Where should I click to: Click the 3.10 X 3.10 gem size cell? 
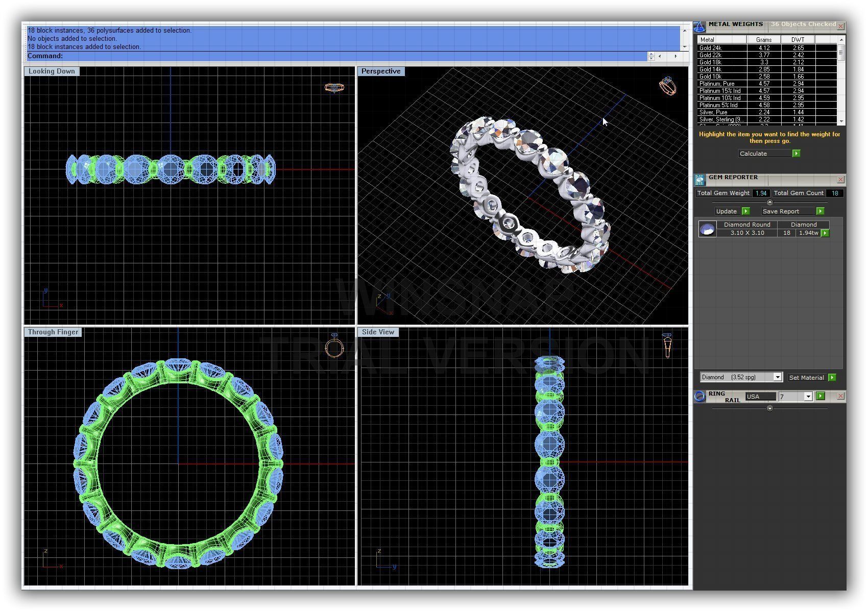(x=747, y=233)
